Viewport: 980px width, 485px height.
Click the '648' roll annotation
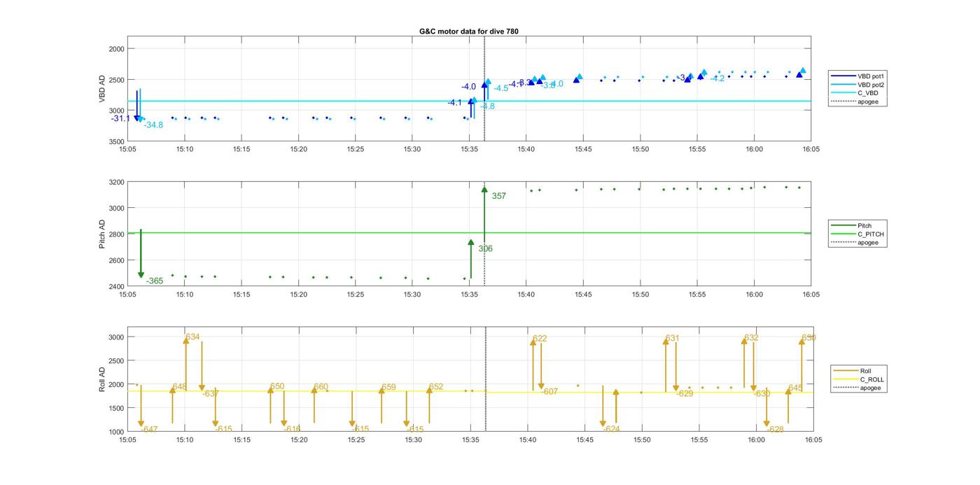click(x=180, y=387)
